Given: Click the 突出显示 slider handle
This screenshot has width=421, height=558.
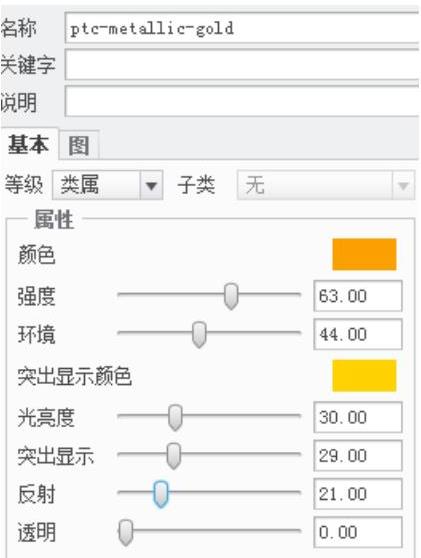Looking at the screenshot, I should [x=174, y=456].
